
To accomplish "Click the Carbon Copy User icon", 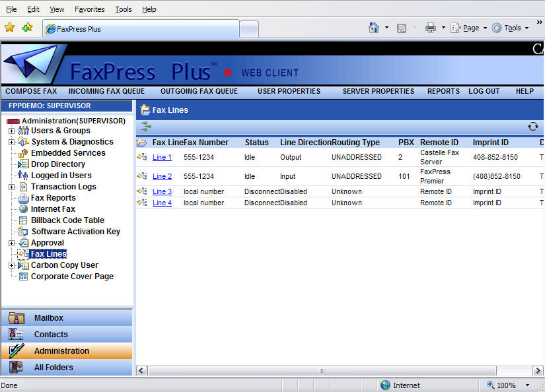I will tap(23, 265).
